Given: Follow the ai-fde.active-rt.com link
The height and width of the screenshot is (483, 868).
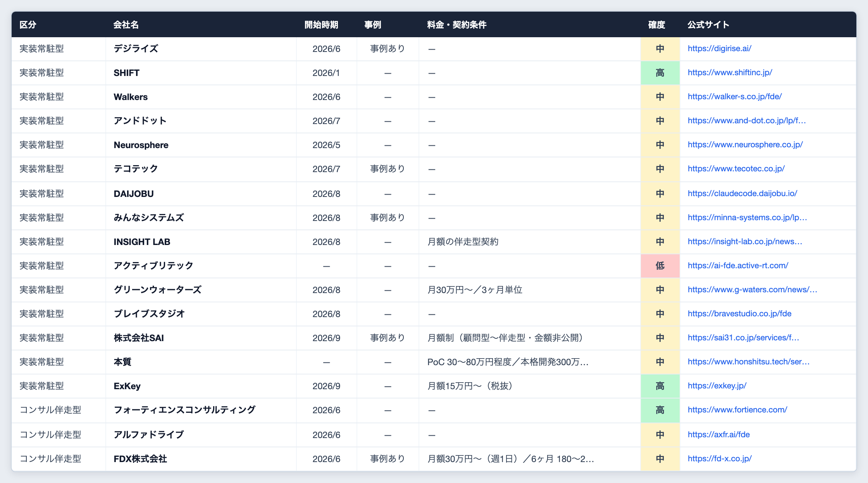Looking at the screenshot, I should coord(738,266).
